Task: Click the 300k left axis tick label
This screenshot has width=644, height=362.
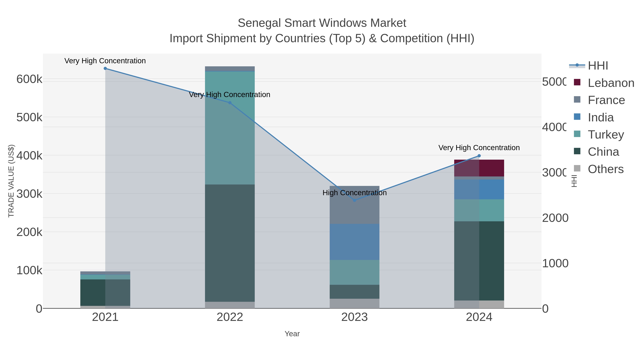Action: [30, 194]
